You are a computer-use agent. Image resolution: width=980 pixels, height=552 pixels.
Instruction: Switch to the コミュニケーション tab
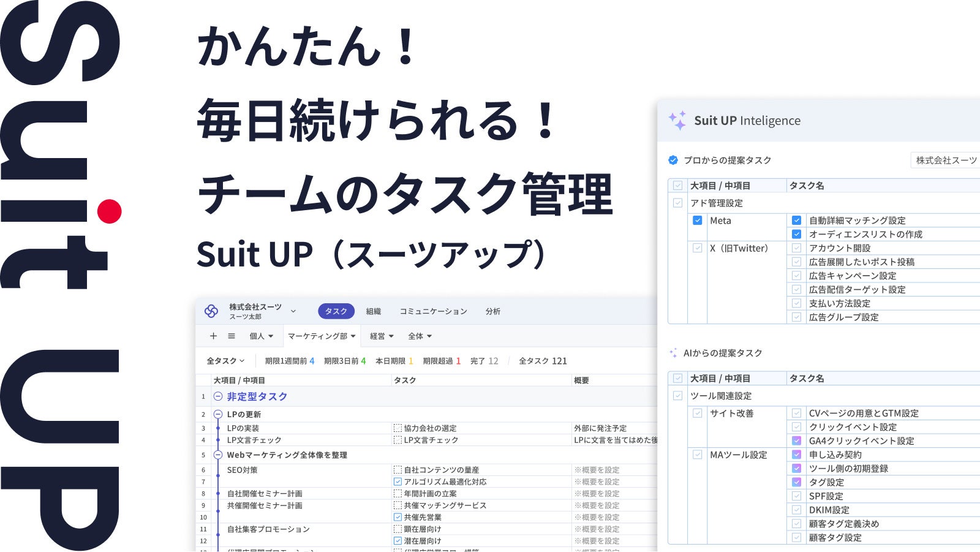pos(433,311)
